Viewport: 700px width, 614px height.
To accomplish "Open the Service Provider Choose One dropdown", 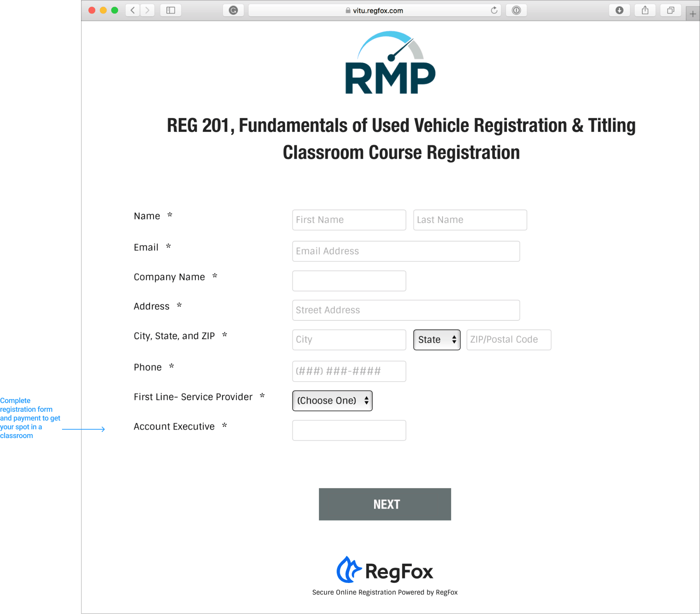I will click(x=332, y=401).
